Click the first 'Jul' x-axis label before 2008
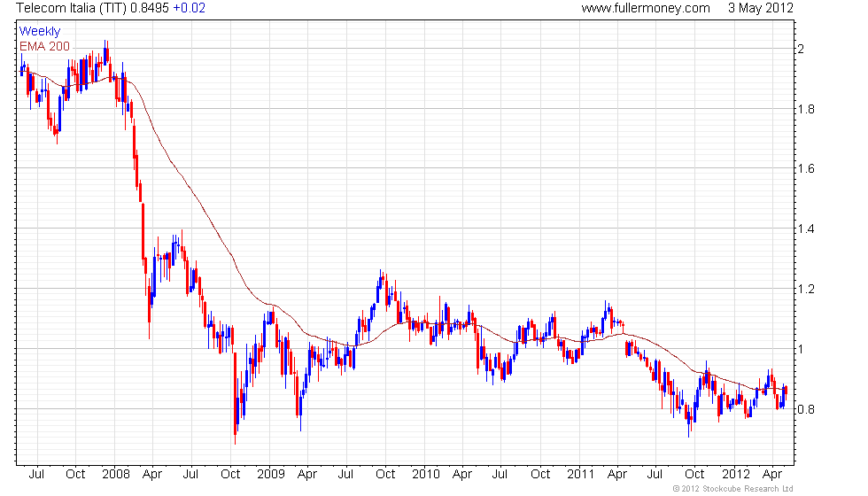This screenshot has width=868, height=496. pyautogui.click(x=36, y=475)
